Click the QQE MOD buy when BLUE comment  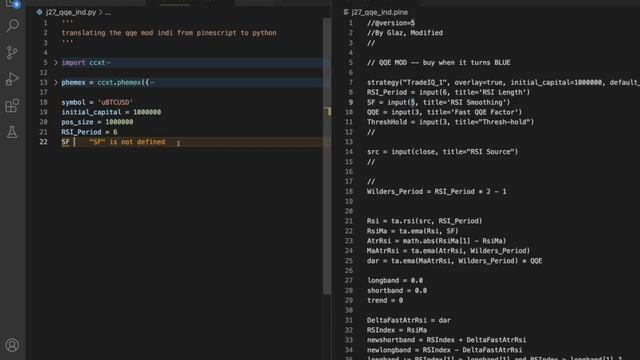[x=439, y=62]
